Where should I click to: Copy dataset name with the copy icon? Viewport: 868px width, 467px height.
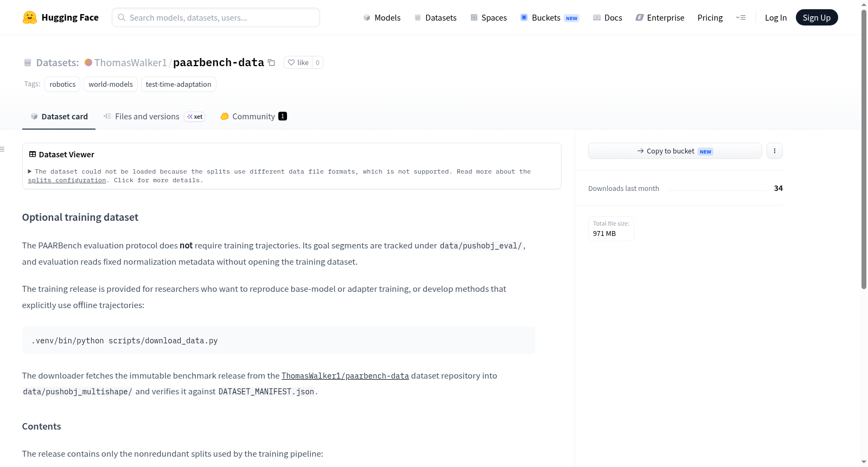click(272, 62)
